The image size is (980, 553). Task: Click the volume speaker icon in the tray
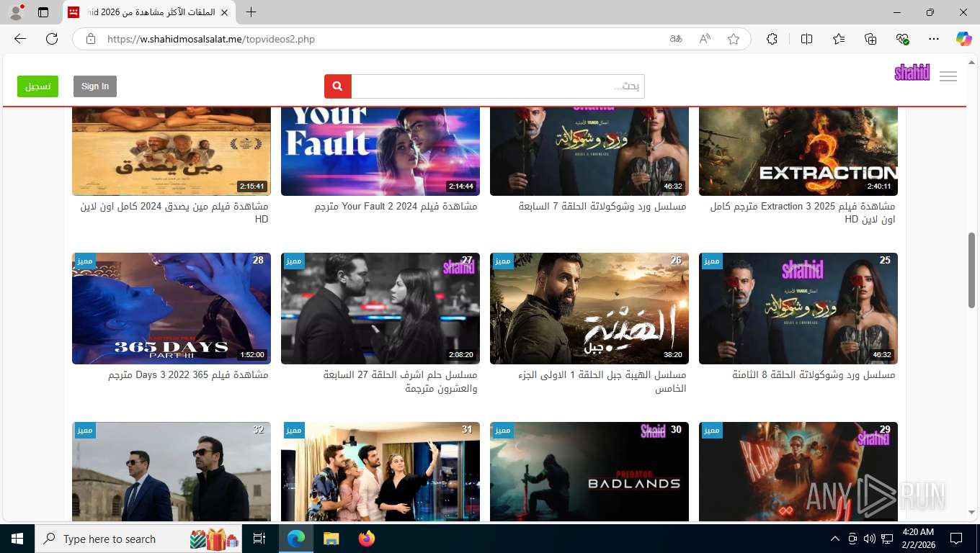870,539
